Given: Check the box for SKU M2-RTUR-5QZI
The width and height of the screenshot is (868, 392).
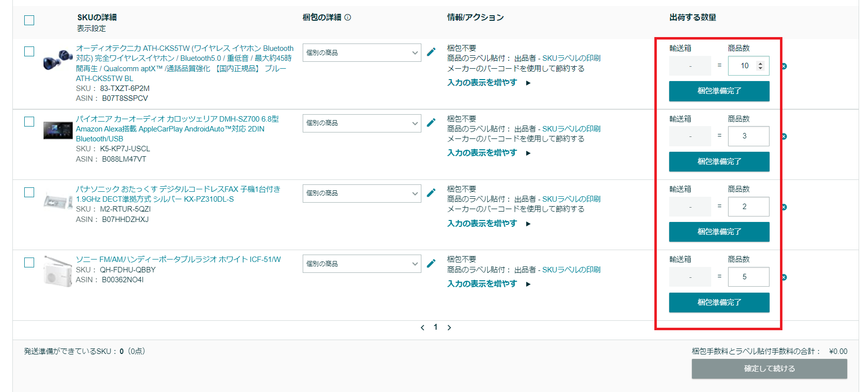Looking at the screenshot, I should coord(29,192).
